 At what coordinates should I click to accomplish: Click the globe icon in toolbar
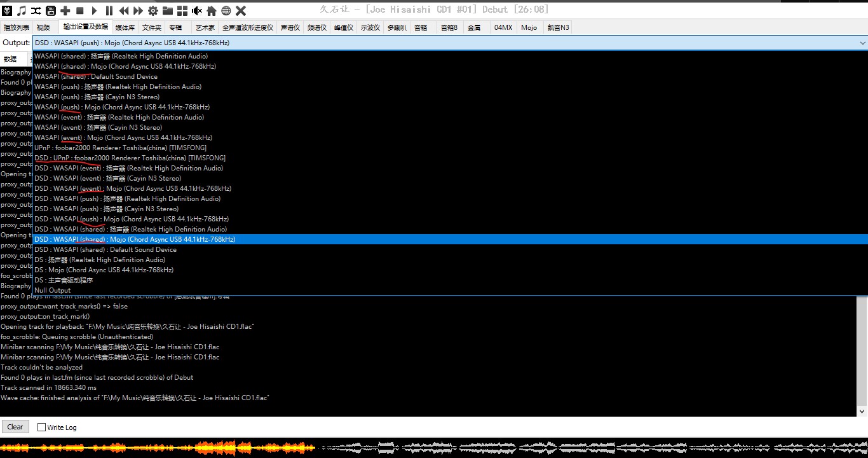226,10
